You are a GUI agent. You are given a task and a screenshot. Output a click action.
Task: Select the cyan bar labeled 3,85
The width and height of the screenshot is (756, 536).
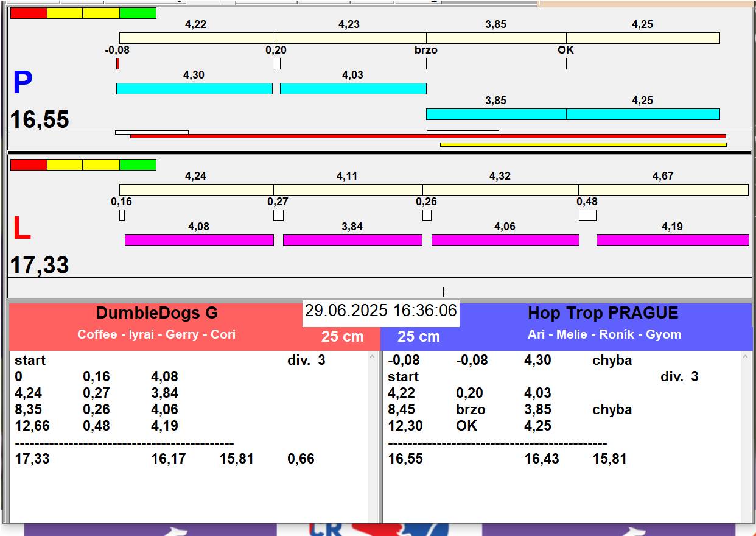click(x=496, y=114)
